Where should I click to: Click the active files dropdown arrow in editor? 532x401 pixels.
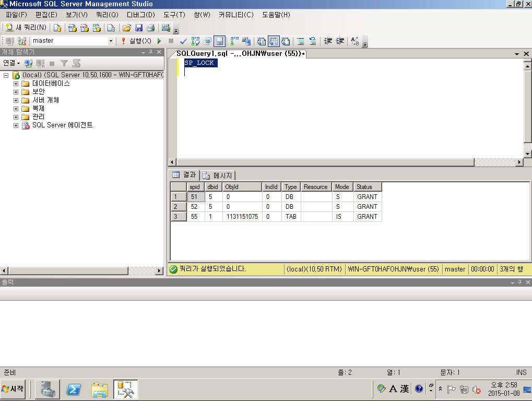tap(517, 54)
